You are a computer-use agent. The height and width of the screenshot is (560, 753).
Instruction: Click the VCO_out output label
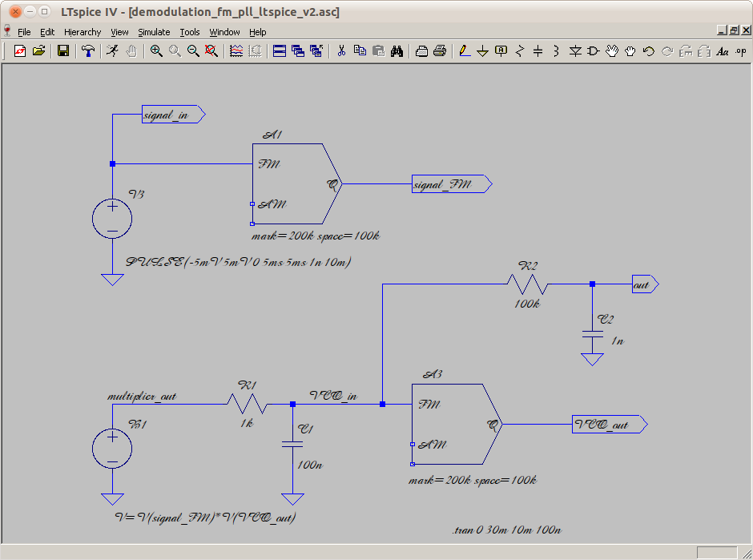[x=610, y=425]
